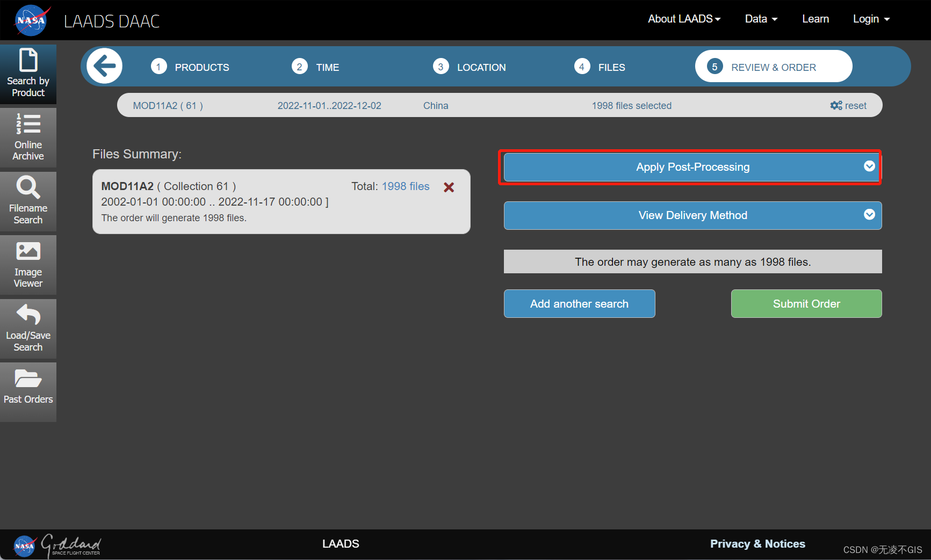Click step number 3 circle for Location
Screen dimensions: 931x560
pyautogui.click(x=441, y=67)
